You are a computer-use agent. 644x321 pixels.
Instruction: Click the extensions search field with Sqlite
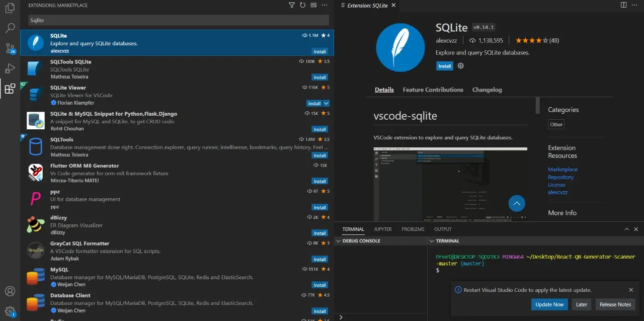click(x=179, y=20)
